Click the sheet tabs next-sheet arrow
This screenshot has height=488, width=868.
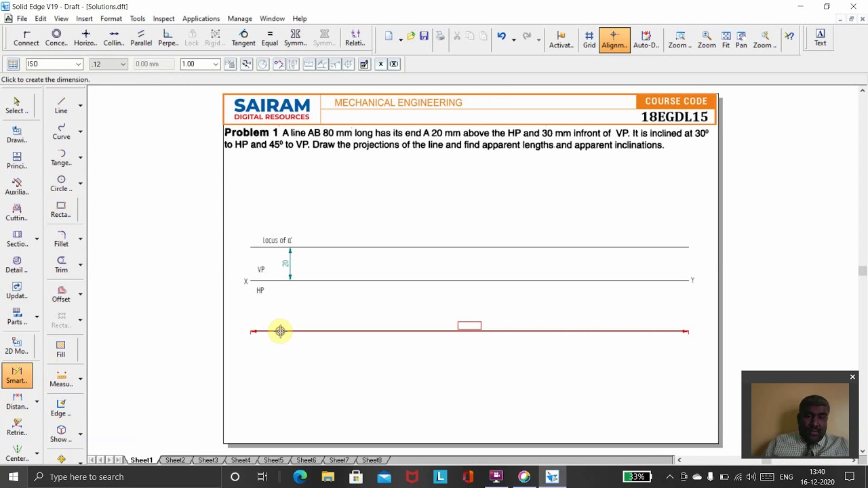pos(109,460)
